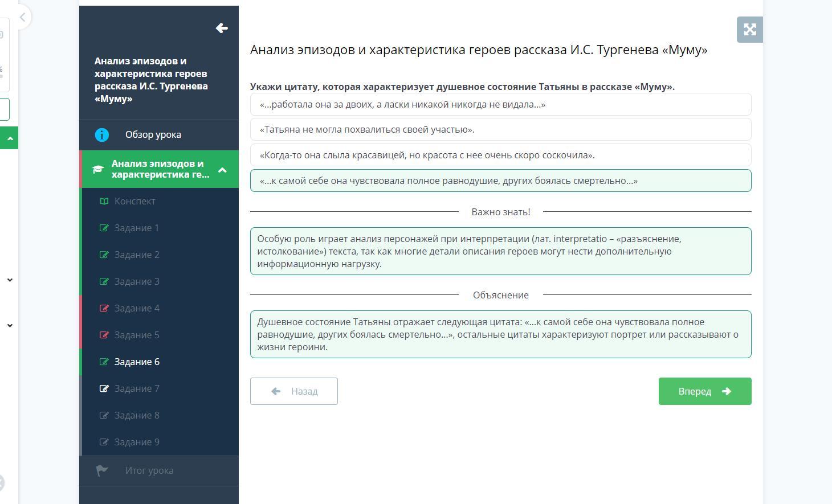This screenshot has width=832, height=504.
Task: Open Обзор урока menu item
Action: (159, 135)
